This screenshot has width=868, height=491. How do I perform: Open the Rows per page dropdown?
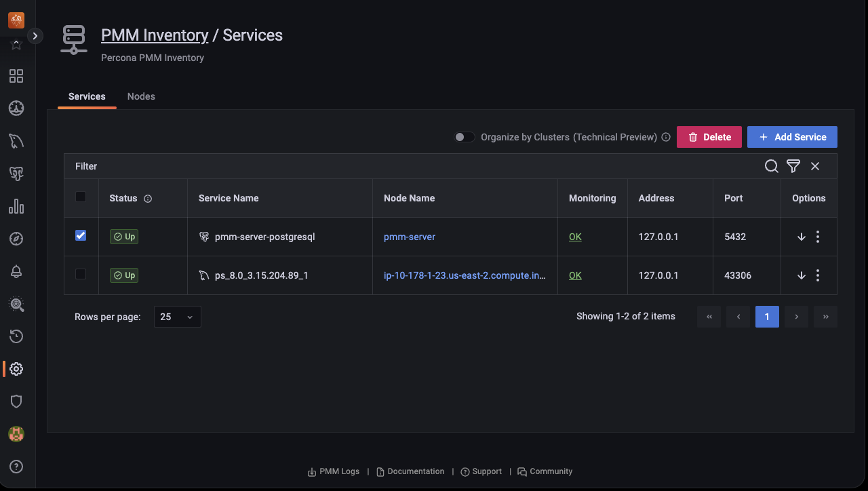click(x=178, y=317)
